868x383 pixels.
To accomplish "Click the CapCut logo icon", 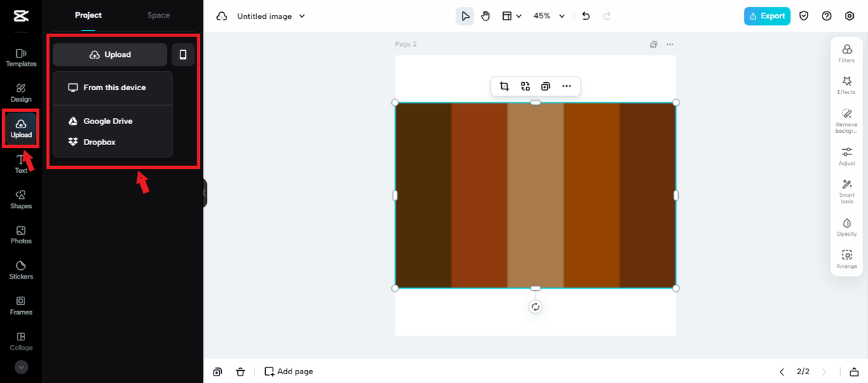I will 21,16.
